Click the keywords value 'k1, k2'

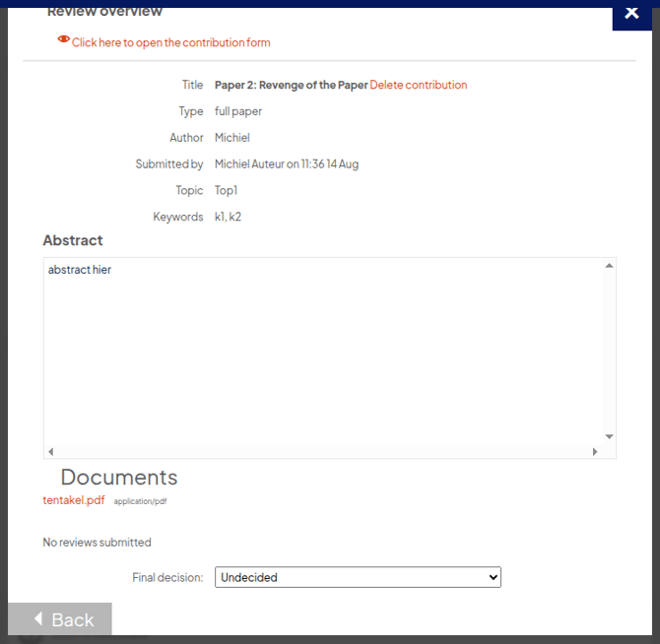click(x=229, y=217)
